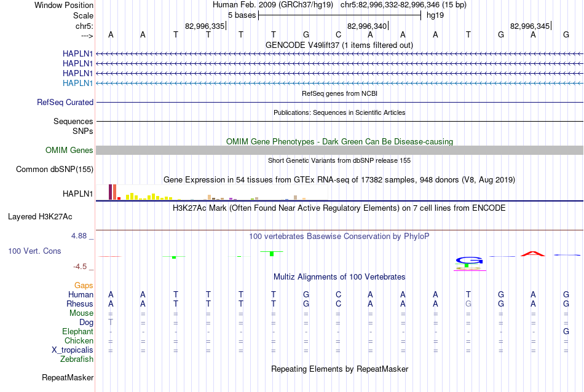Open "Multiz Alignments of 100 Vertebrates" title
Screen dimensions: 584x392
coord(339,276)
